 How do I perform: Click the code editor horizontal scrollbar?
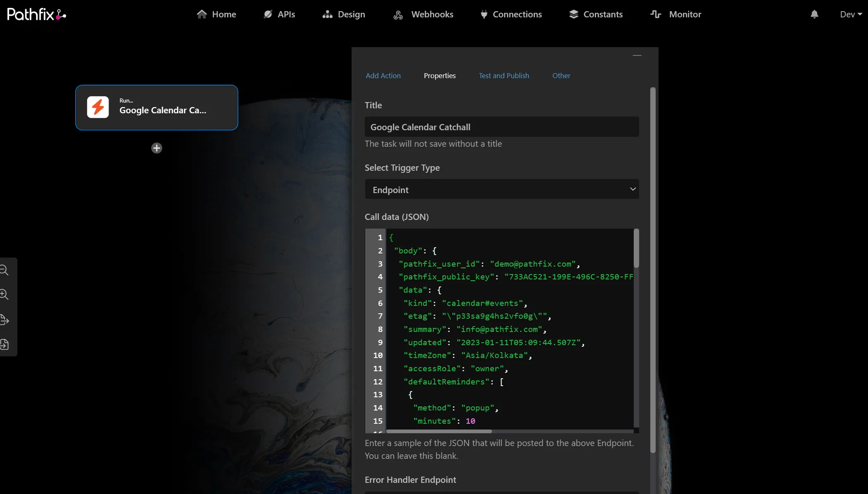(x=439, y=431)
